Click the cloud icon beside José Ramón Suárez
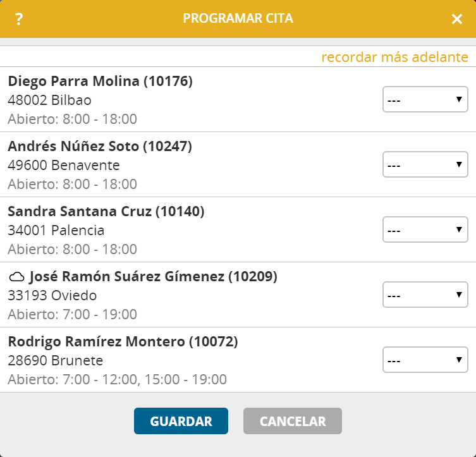476x457 pixels. pos(16,277)
